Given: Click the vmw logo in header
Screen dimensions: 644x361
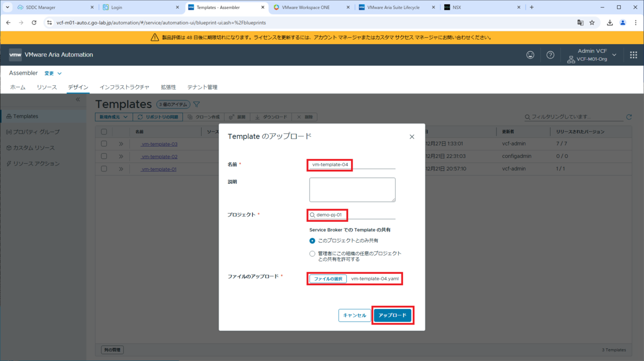Looking at the screenshot, I should pos(16,55).
